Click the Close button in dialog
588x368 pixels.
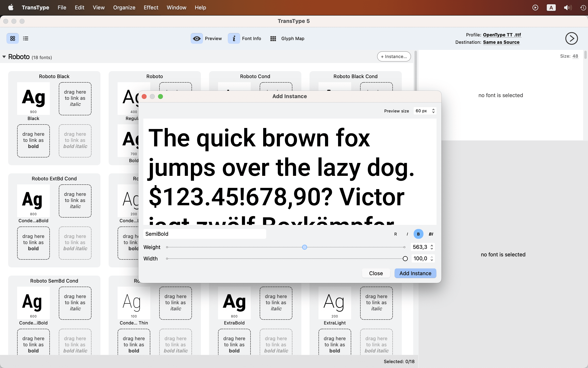pyautogui.click(x=376, y=273)
